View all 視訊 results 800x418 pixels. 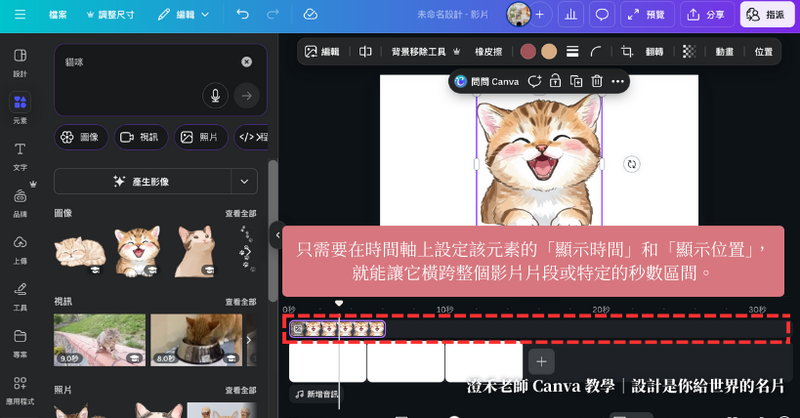click(240, 302)
